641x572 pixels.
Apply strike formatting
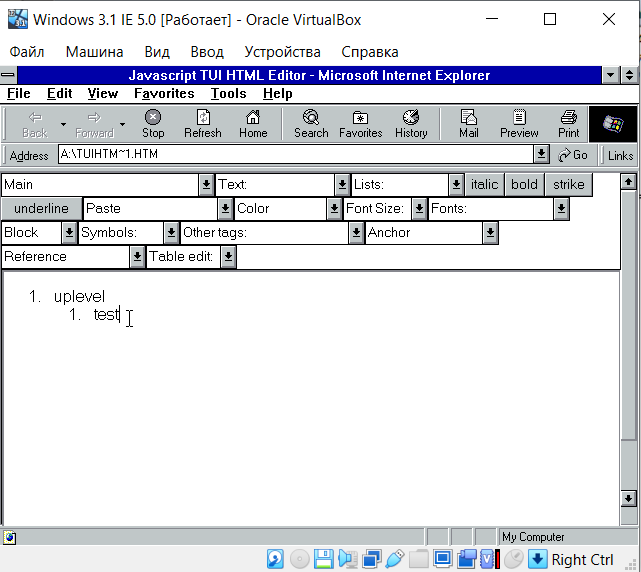[569, 184]
